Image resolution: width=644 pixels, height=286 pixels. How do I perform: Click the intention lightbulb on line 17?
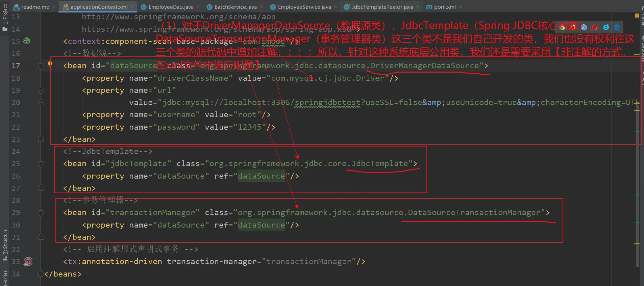50,64
